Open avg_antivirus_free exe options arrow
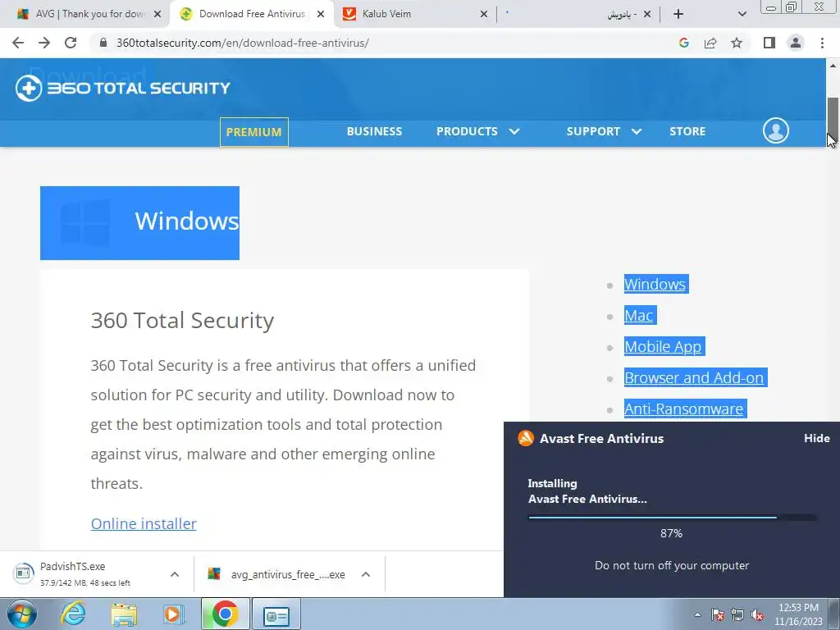 click(x=366, y=574)
